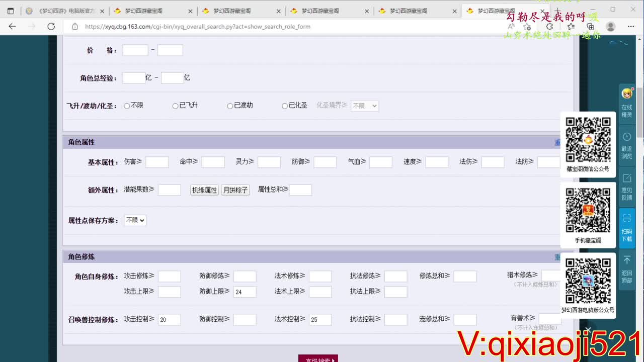This screenshot has width=644, height=362.
Task: Open browser settings via ellipsis menu
Action: (631, 27)
